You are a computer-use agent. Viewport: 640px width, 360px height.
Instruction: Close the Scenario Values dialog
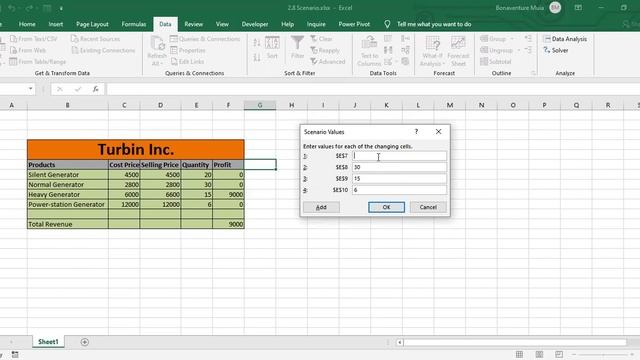438,131
